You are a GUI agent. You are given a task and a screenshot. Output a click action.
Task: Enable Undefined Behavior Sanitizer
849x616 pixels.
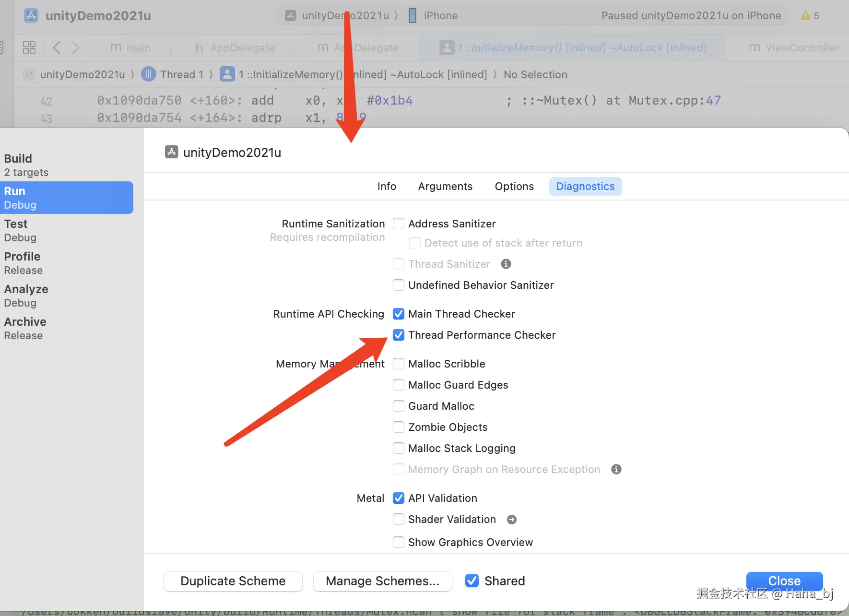point(398,285)
